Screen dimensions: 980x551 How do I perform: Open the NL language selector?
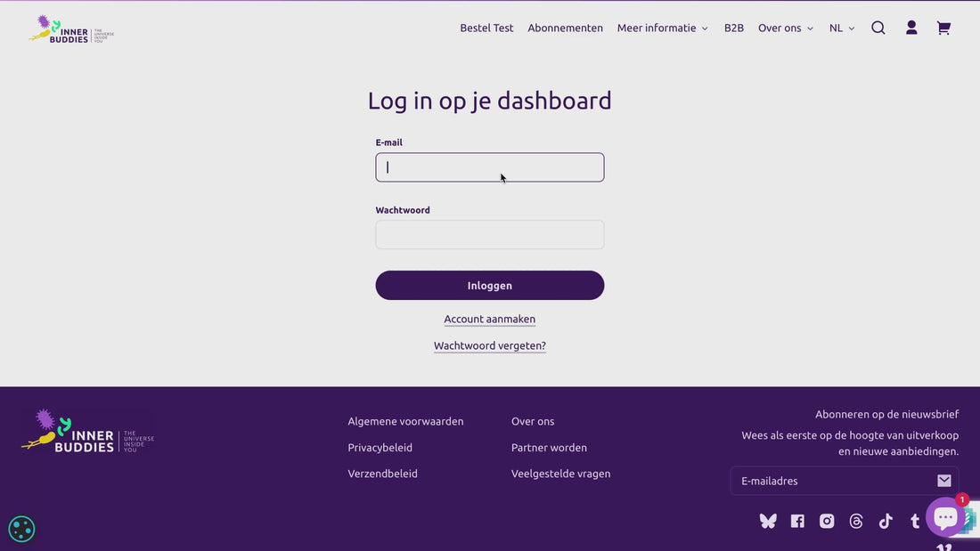[842, 28]
